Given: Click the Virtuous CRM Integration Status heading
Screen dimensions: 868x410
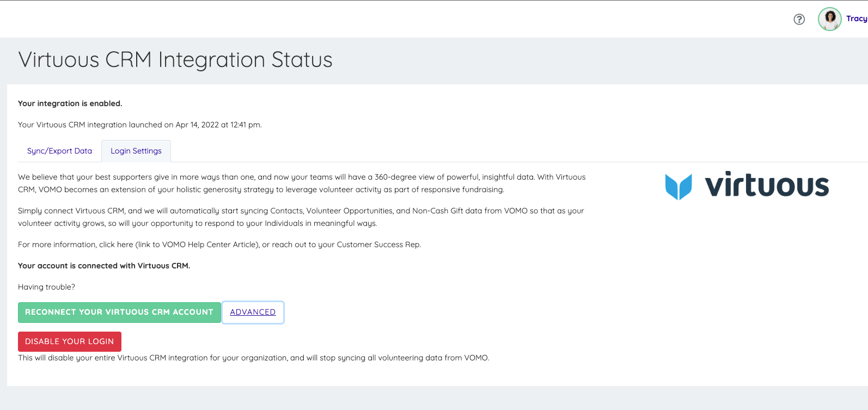Looking at the screenshot, I should pos(175,59).
